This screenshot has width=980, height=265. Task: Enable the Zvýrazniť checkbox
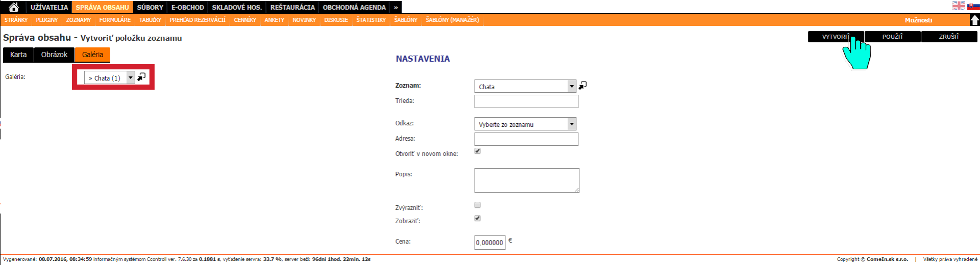[x=478, y=205]
